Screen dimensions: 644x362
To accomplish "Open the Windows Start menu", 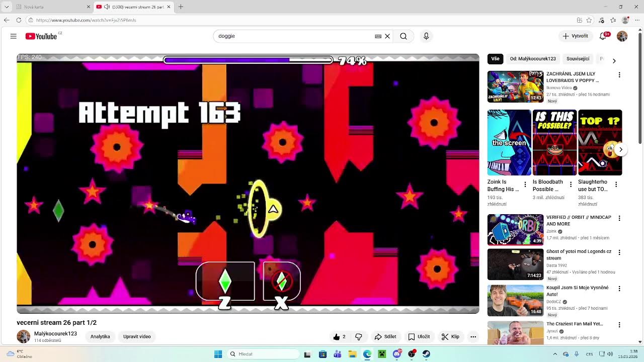I will click(x=218, y=354).
